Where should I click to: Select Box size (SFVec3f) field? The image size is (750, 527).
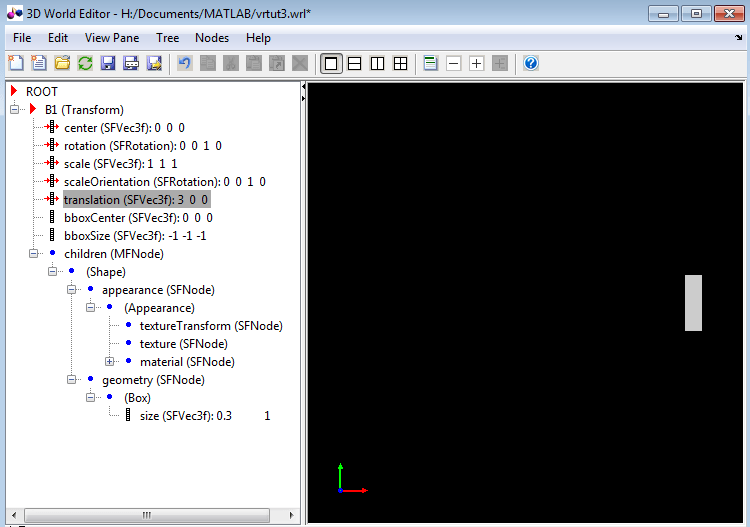click(205, 416)
